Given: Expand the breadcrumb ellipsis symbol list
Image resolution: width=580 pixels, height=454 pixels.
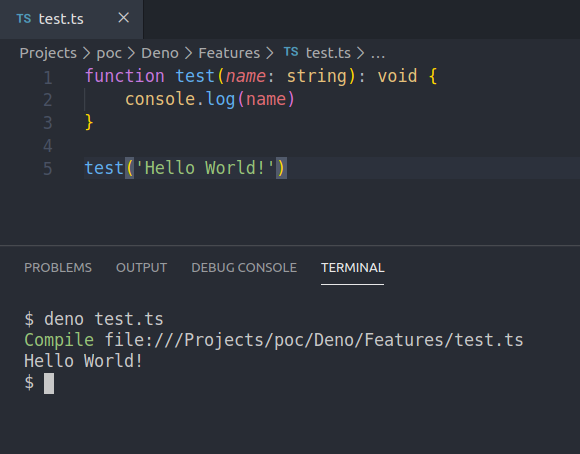Looking at the screenshot, I should click(378, 54).
